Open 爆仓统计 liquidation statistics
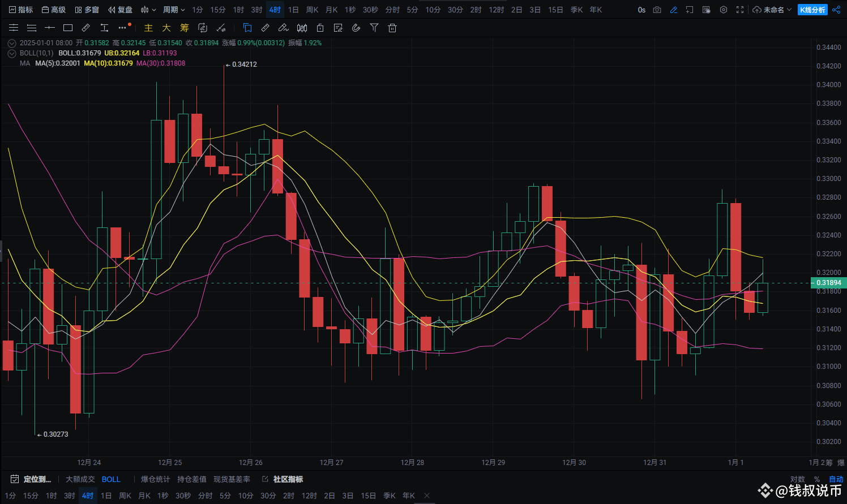This screenshot has width=847, height=504. (x=156, y=479)
